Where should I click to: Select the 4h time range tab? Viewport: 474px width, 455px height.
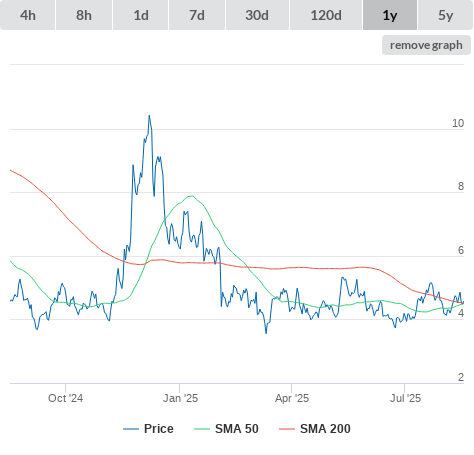point(28,15)
